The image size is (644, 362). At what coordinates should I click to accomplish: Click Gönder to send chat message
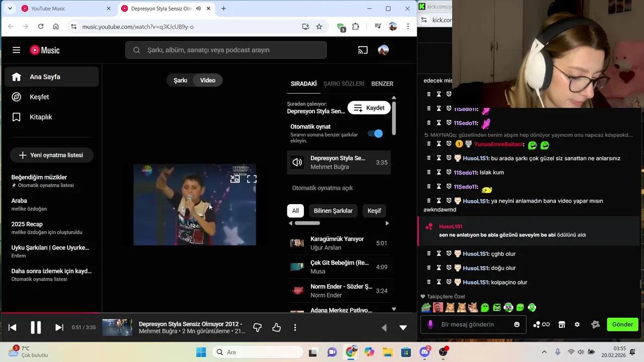click(622, 324)
